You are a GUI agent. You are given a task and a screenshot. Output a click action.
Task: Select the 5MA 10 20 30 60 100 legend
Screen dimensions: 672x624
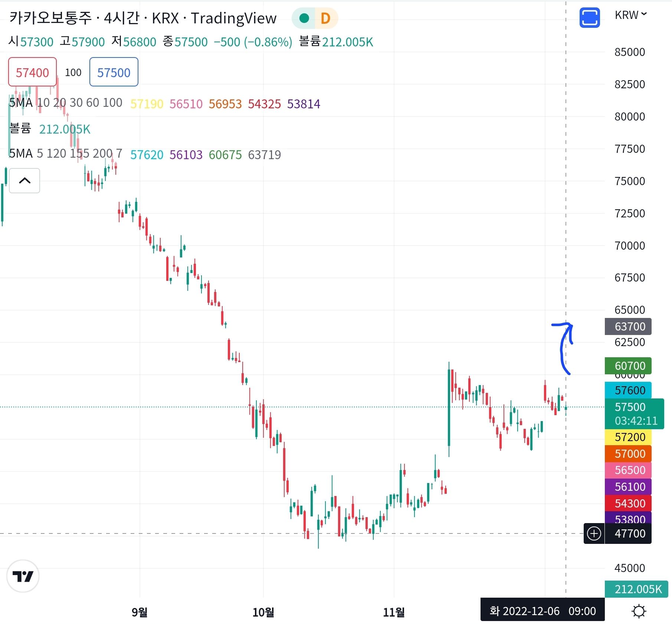(x=66, y=103)
